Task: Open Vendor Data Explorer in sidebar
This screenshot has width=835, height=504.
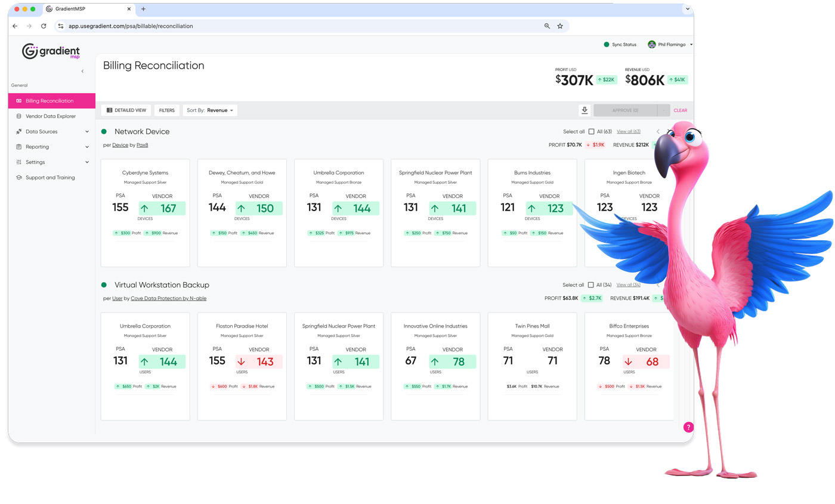Action: pos(51,116)
